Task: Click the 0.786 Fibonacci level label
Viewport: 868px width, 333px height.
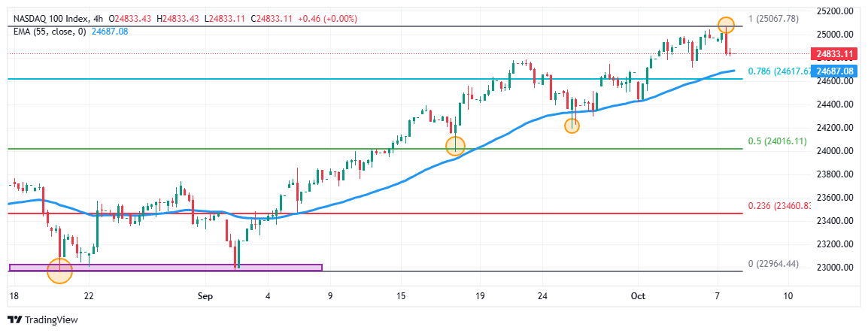Action: tap(778, 71)
